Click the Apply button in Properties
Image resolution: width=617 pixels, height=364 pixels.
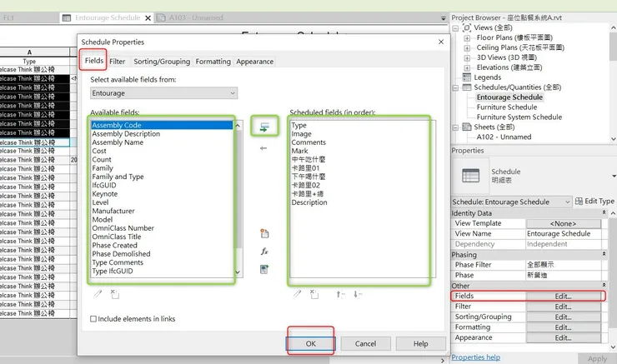[597, 358]
